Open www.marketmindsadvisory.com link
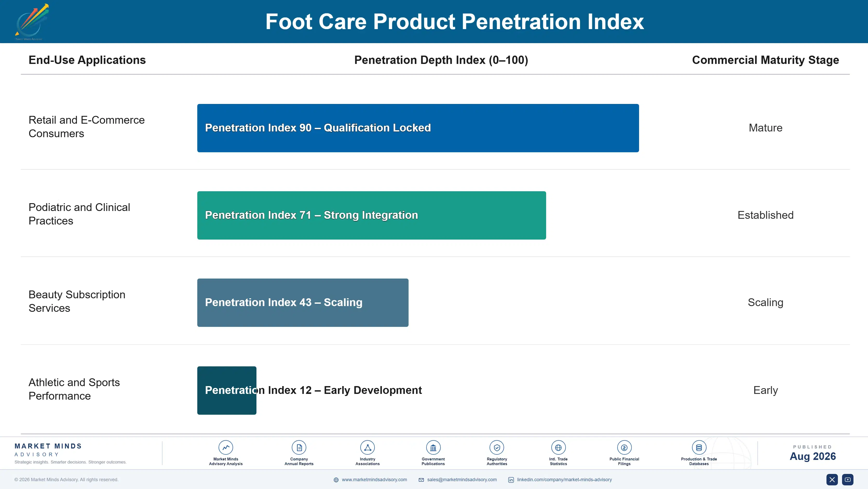868x489 pixels. [x=374, y=480]
